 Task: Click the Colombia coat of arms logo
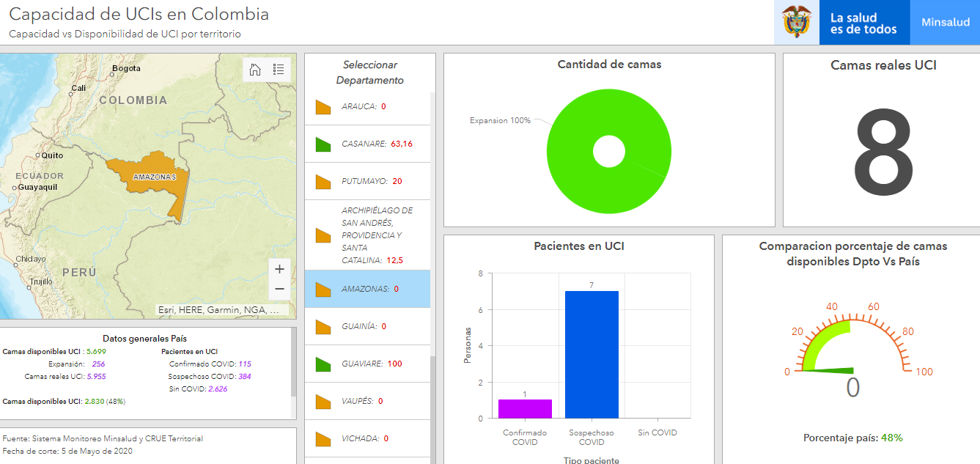[x=795, y=22]
